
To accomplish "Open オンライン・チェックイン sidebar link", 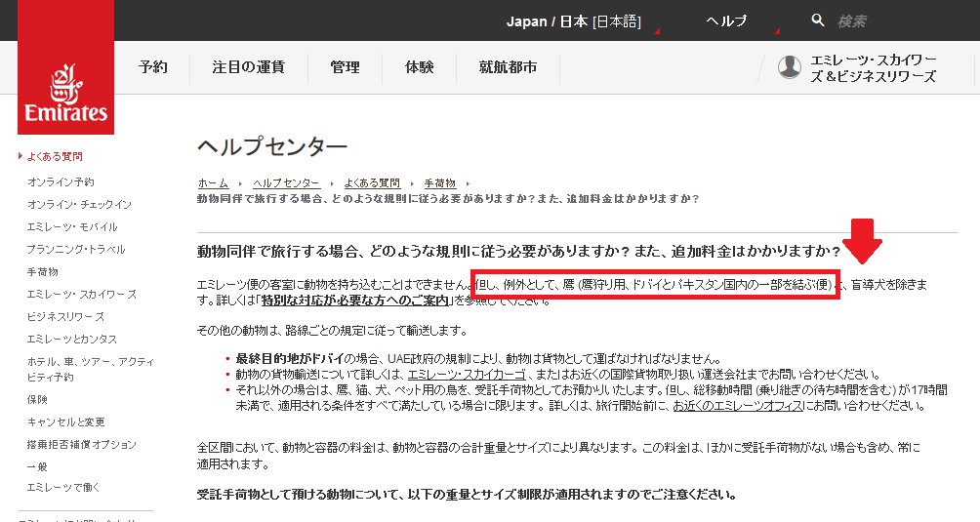I will 79,204.
